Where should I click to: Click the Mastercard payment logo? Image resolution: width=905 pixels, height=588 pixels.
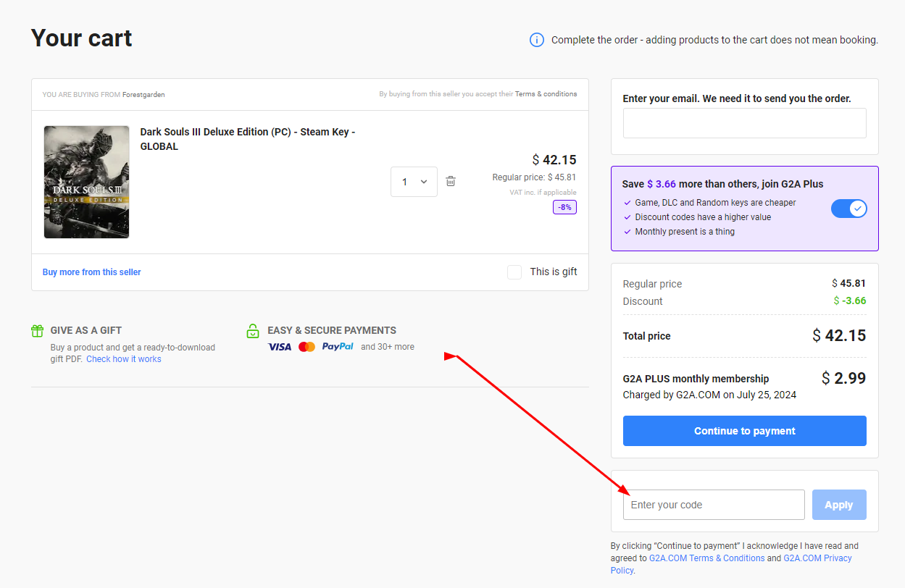[306, 347]
